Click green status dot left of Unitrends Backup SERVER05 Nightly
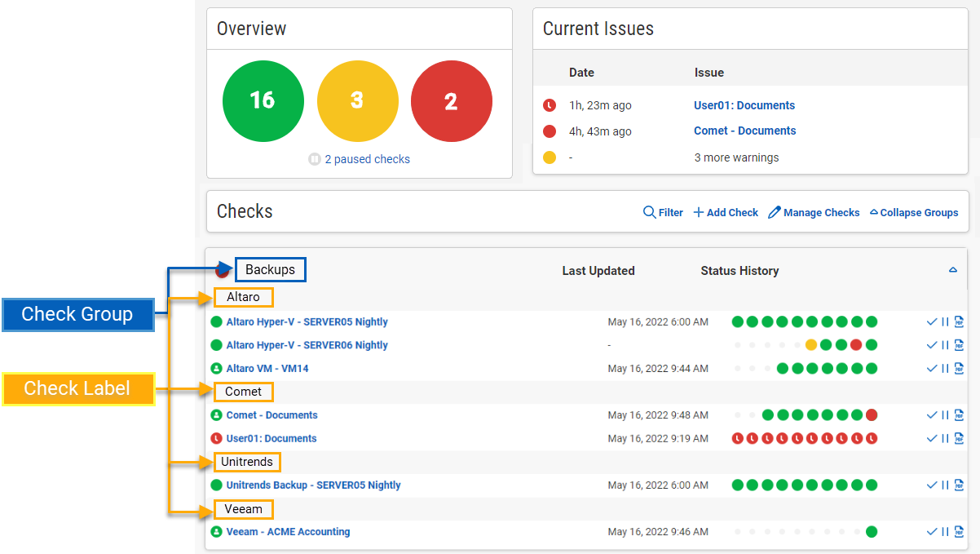Viewport: 980px width, 554px height. (x=217, y=485)
